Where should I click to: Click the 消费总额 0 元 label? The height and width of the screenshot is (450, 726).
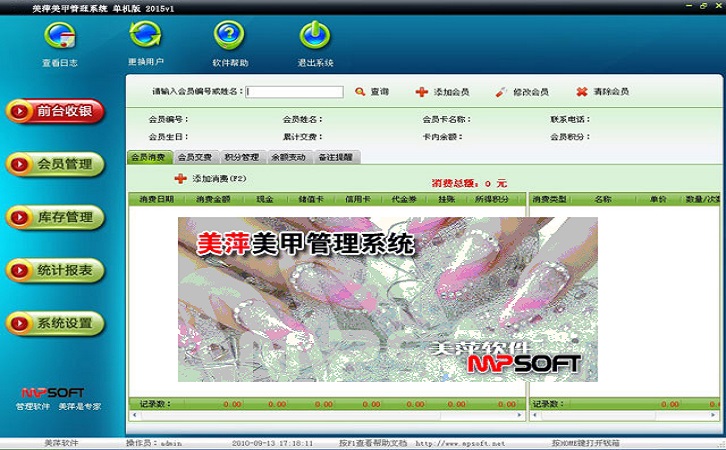469,183
